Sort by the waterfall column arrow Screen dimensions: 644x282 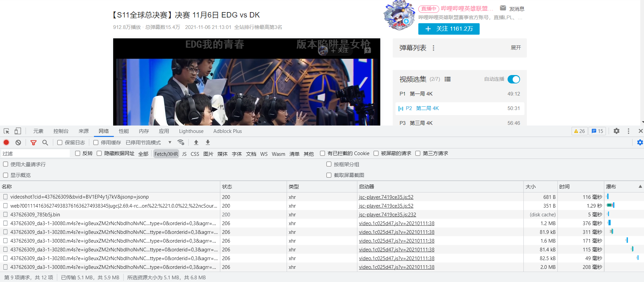click(x=640, y=186)
